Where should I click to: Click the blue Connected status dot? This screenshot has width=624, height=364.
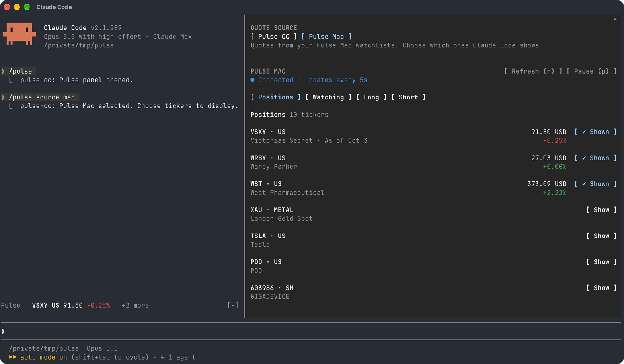(x=252, y=80)
